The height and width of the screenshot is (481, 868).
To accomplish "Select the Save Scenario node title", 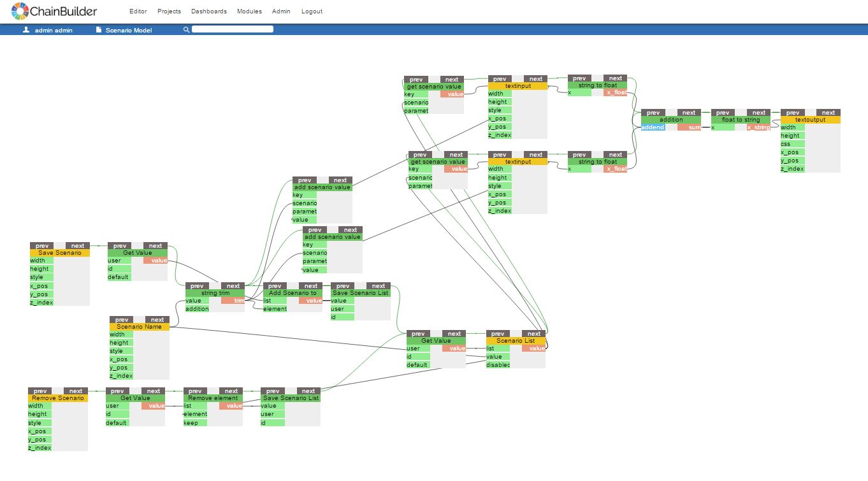I will (x=60, y=253).
